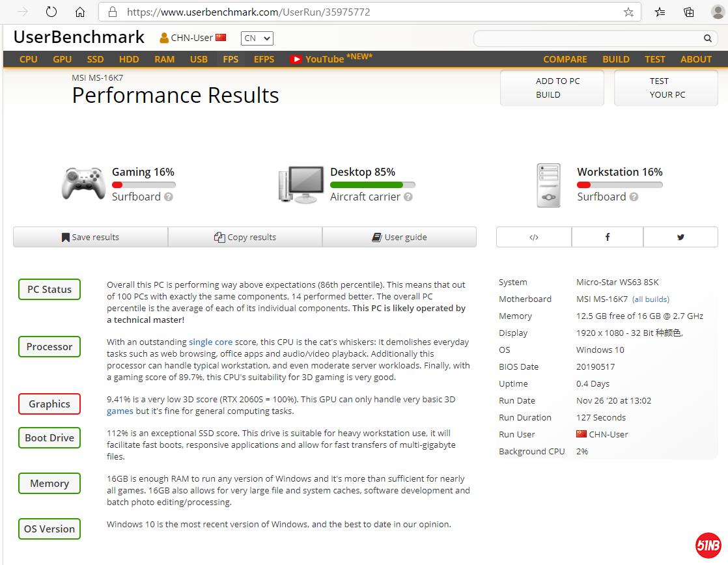Image resolution: width=728 pixels, height=565 pixels.
Task: Open the CN language dropdown
Action: pyautogui.click(x=257, y=38)
